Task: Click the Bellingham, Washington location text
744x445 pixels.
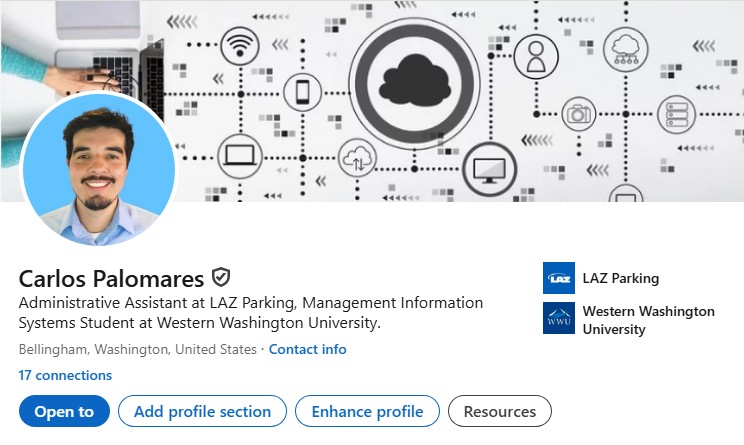Action: point(138,349)
